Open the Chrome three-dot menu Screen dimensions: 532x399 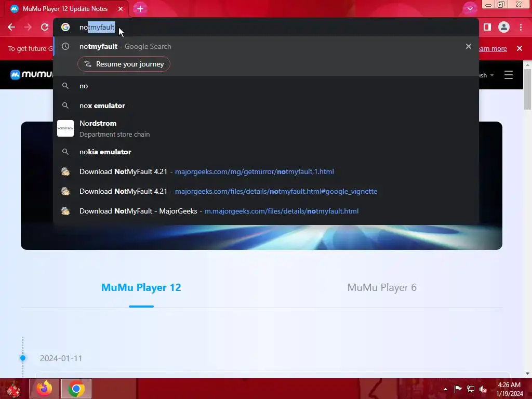(521, 27)
